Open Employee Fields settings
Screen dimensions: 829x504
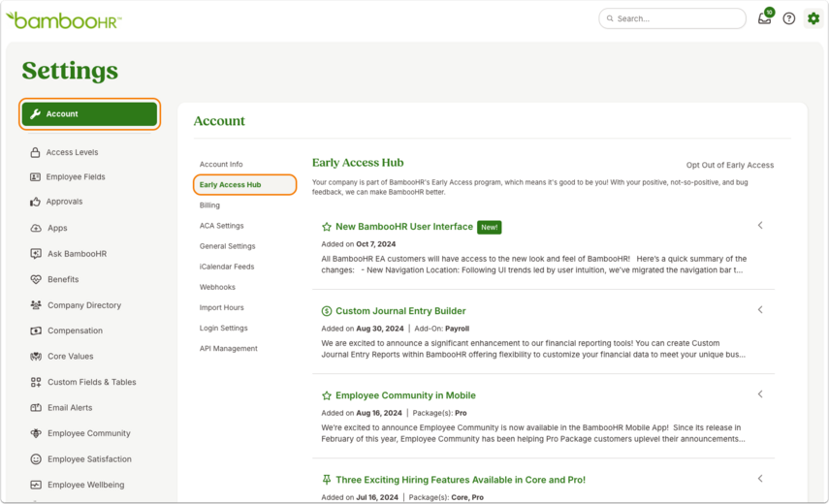[x=76, y=177]
